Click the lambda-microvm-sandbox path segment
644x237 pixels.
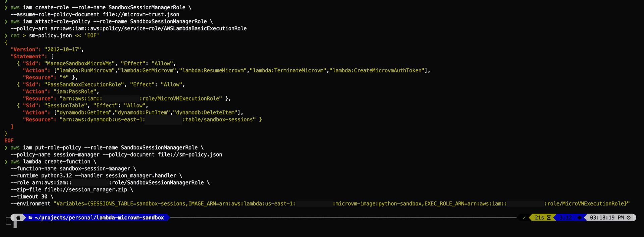[130, 218]
